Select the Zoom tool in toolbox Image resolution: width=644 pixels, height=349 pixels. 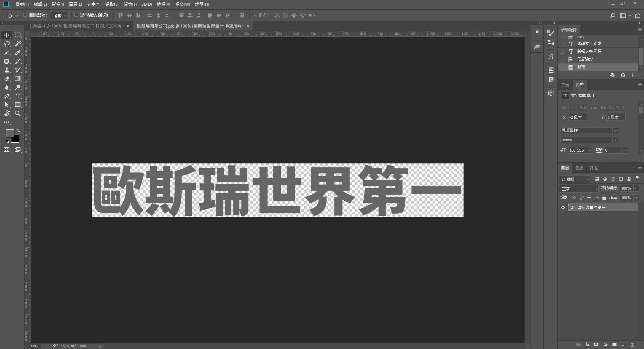(18, 114)
